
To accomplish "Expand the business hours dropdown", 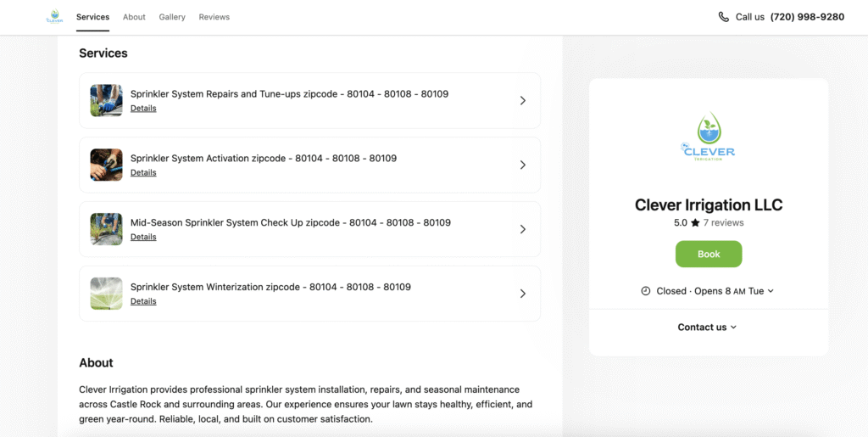I will (x=771, y=291).
